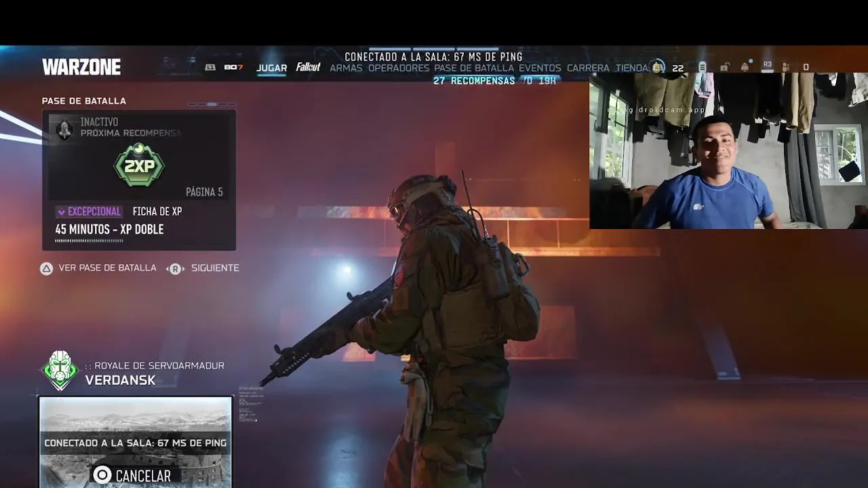Click the operator portrait next to INACTIVO
The image size is (868, 488).
click(x=64, y=129)
